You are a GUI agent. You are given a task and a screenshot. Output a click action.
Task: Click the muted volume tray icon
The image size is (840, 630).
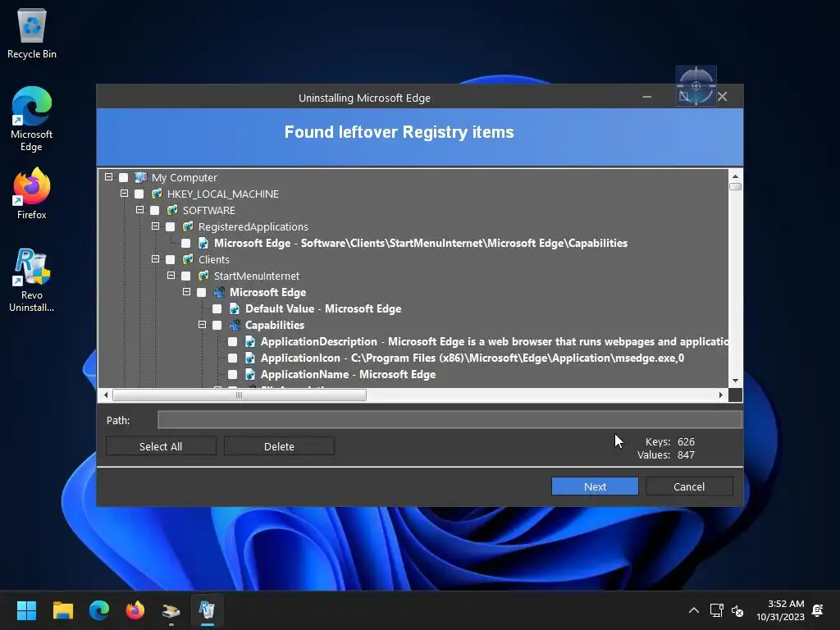pyautogui.click(x=737, y=610)
